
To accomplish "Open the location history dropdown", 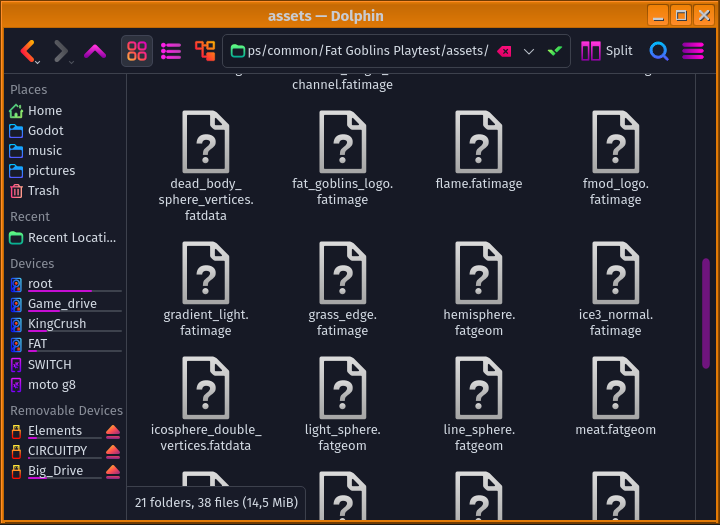I will 530,51.
